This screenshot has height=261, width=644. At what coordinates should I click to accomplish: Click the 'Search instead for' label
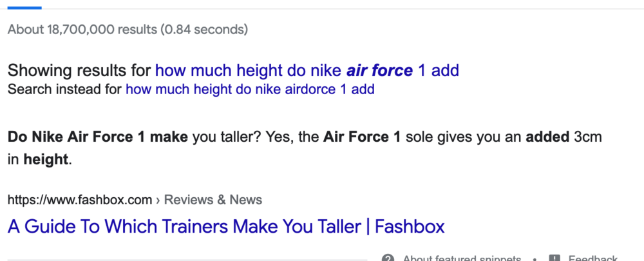pos(64,89)
